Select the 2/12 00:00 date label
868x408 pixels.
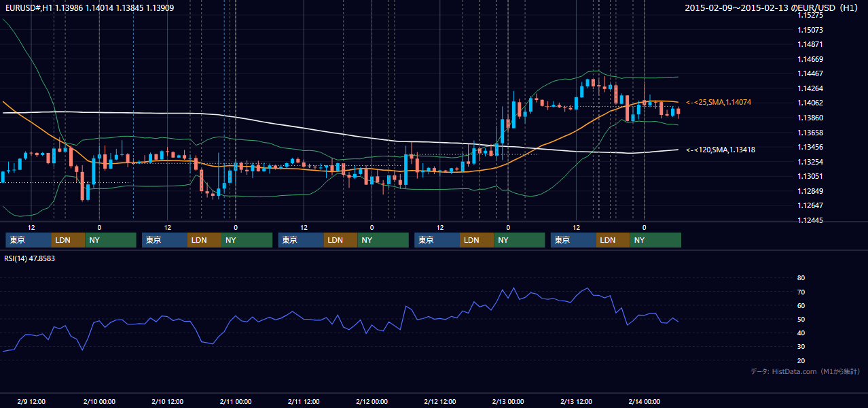pyautogui.click(x=372, y=401)
